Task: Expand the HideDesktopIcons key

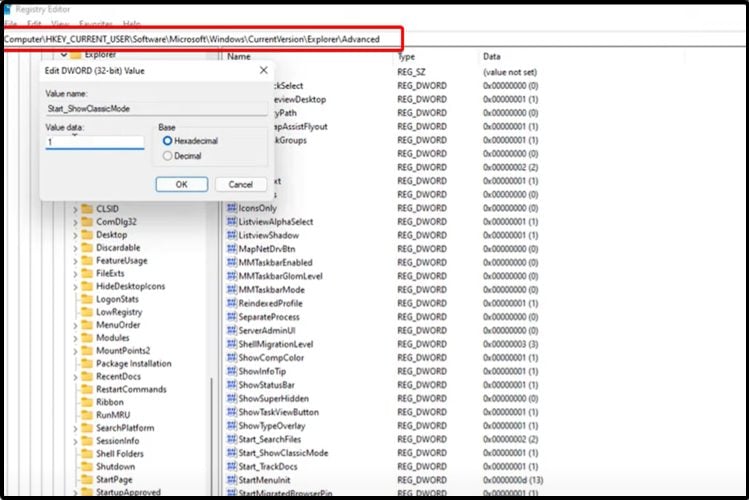Action: pyautogui.click(x=75, y=287)
